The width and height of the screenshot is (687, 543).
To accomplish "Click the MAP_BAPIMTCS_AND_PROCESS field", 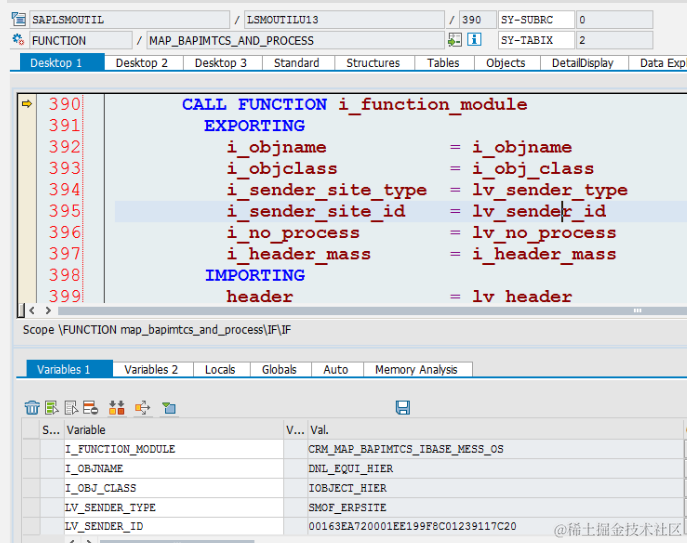I will [x=296, y=40].
